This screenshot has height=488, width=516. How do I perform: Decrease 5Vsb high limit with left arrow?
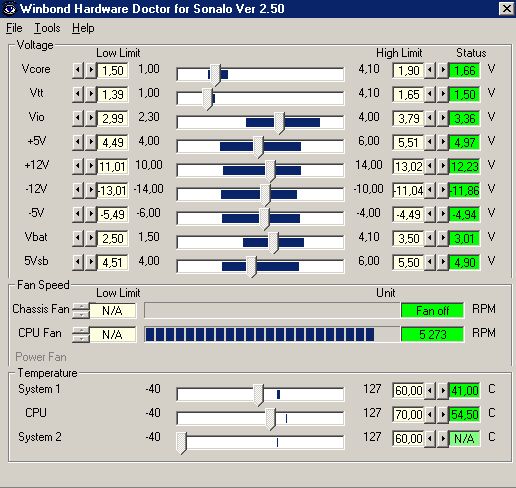click(430, 262)
